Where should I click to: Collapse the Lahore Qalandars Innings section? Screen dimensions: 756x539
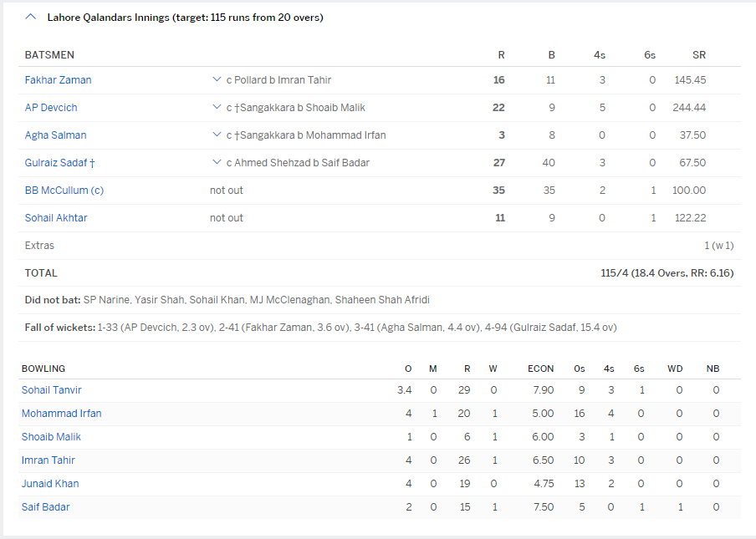coord(31,17)
